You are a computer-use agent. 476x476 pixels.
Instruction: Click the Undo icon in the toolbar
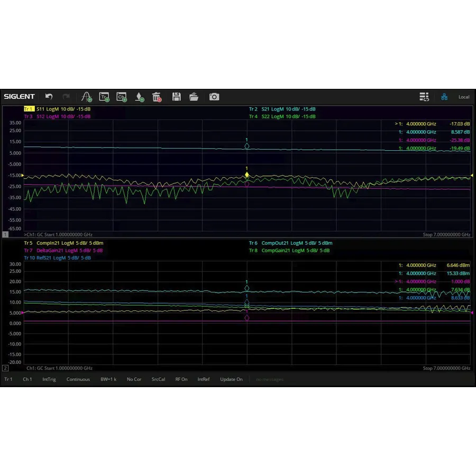[x=49, y=97]
